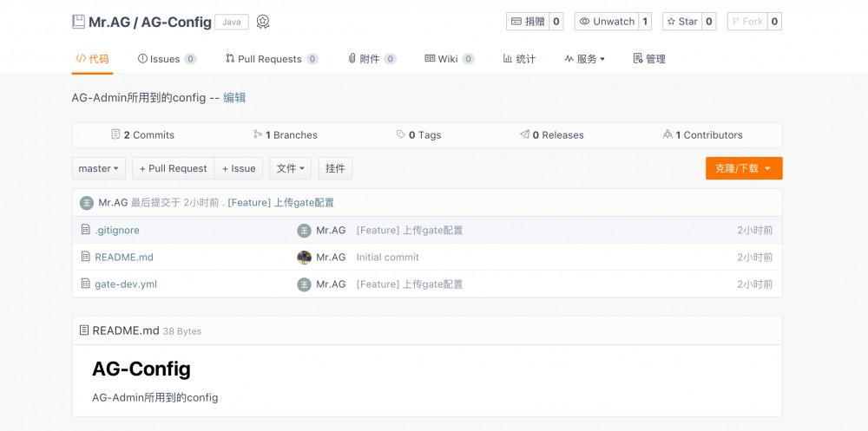Expand the 服务 services dropdown
Screen dimensions: 868x431
click(x=584, y=59)
